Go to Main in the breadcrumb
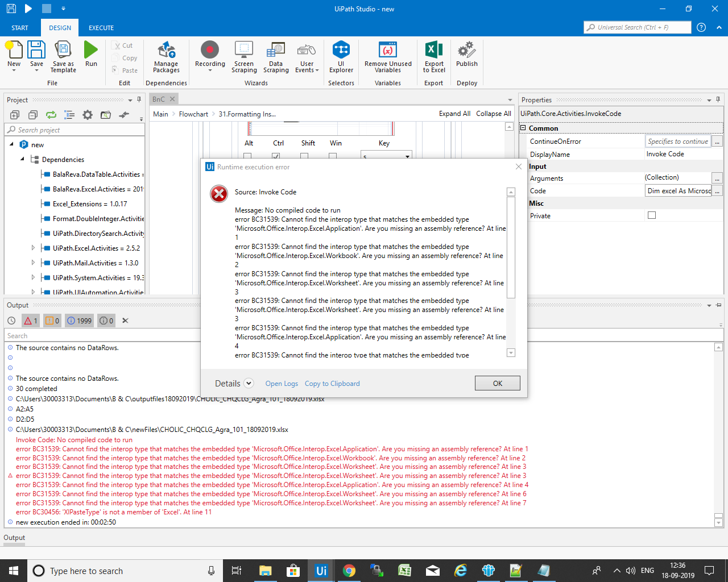728x582 pixels. 160,114
